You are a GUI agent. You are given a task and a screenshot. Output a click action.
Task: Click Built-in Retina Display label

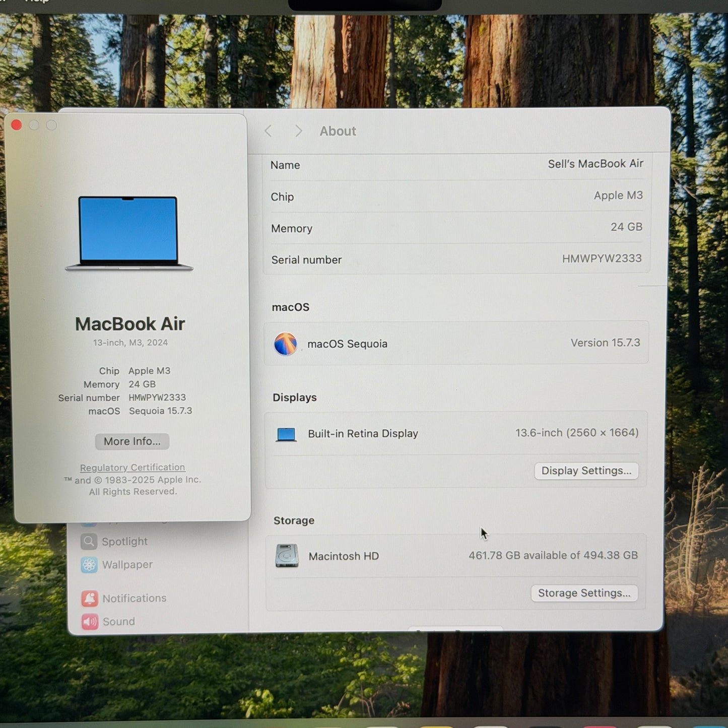pyautogui.click(x=363, y=434)
